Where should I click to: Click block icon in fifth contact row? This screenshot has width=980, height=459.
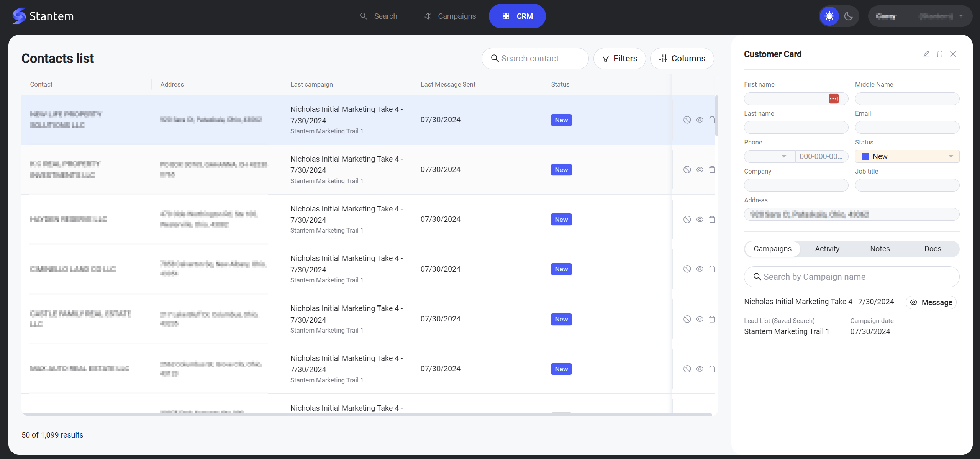[x=687, y=319]
